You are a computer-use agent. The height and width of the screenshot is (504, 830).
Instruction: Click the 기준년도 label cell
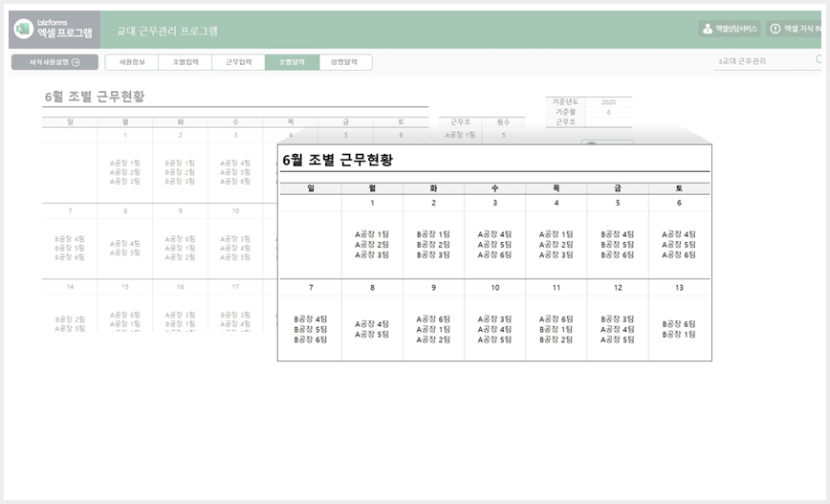coord(565,101)
